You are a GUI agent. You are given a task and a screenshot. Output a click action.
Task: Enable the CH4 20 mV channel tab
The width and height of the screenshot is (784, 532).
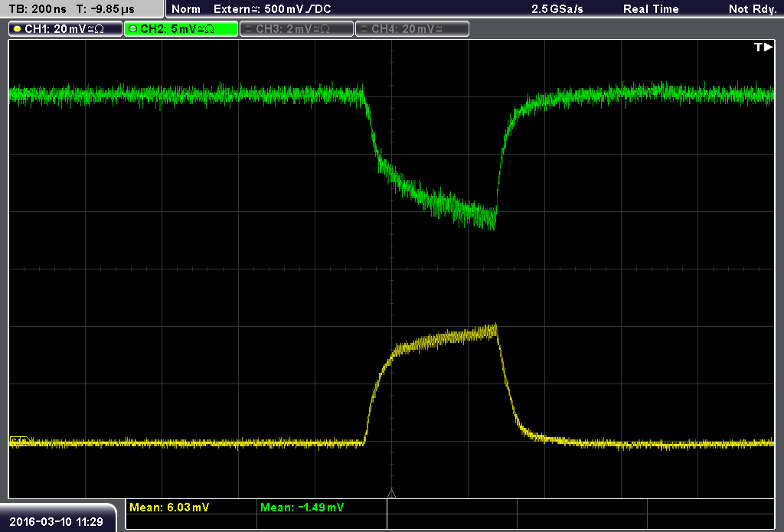pyautogui.click(x=412, y=29)
